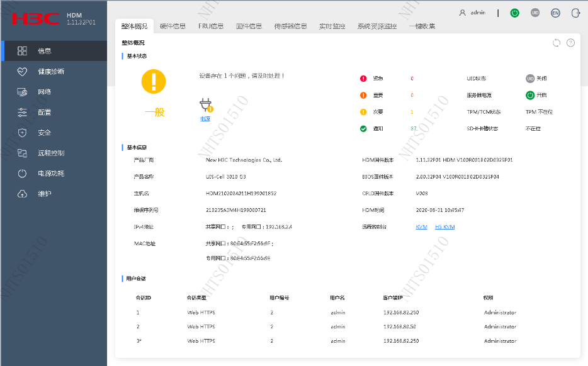Click dedicated port IP 192.168.2.4
This screenshot has height=366, width=588.
click(x=279, y=226)
